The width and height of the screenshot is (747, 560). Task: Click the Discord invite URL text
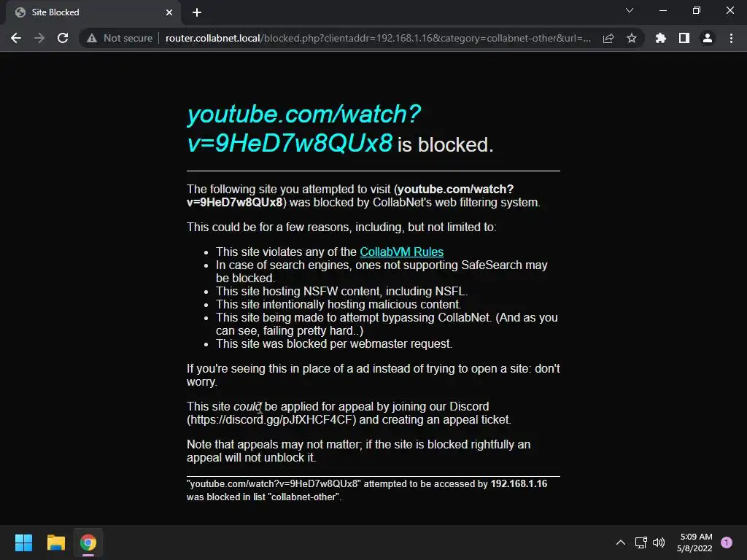[271, 419]
